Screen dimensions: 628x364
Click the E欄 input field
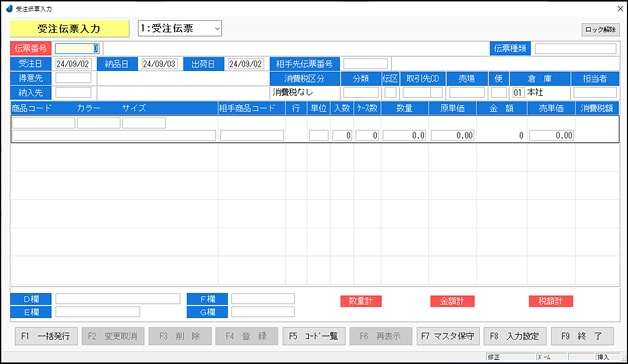98,312
